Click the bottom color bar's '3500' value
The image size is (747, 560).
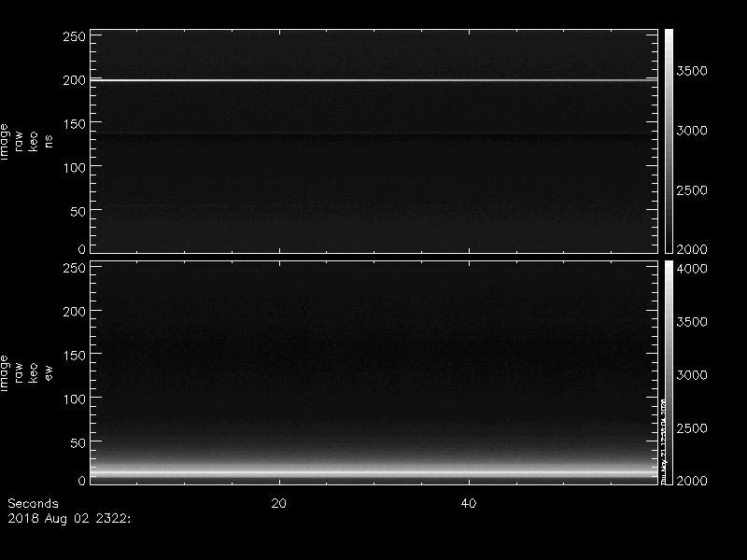[x=692, y=322]
